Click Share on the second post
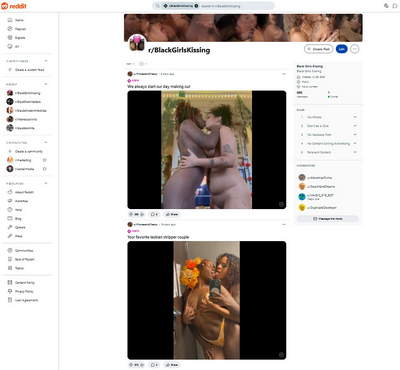Image resolution: width=400 pixels, height=370 pixels. point(172,365)
